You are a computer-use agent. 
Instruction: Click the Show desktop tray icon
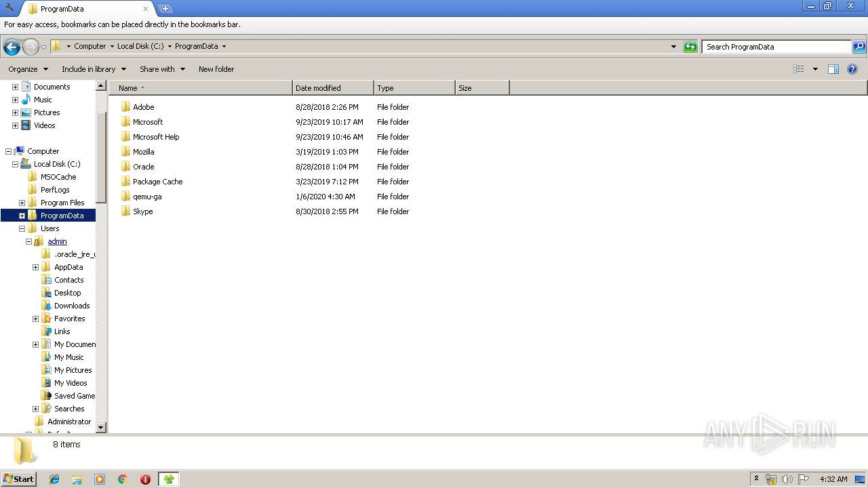(x=860, y=479)
